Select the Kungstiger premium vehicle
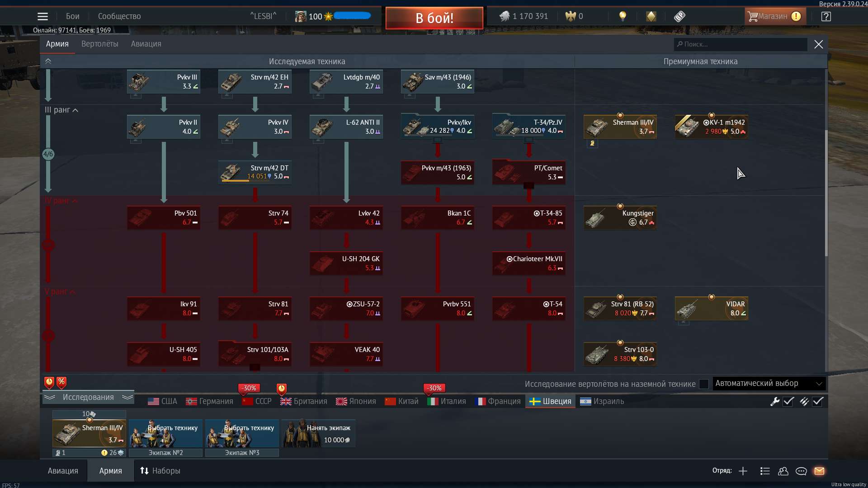This screenshot has width=868, height=488. (620, 218)
